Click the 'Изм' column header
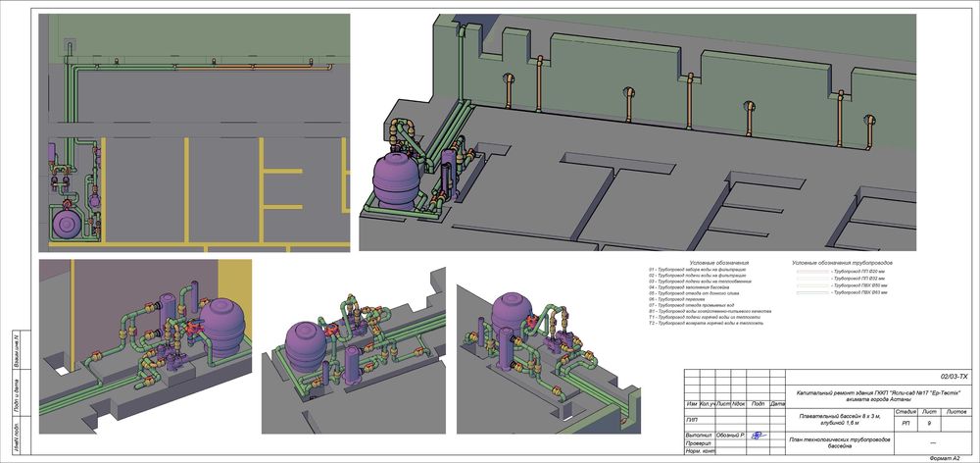 pos(691,404)
